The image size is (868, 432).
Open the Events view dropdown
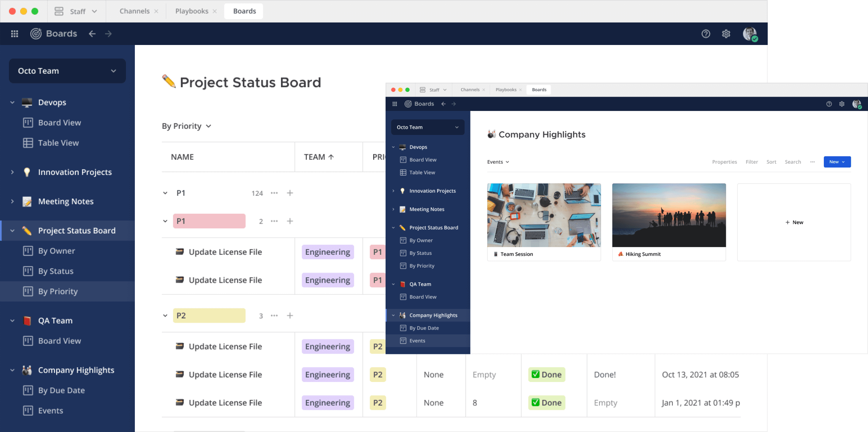(x=498, y=162)
